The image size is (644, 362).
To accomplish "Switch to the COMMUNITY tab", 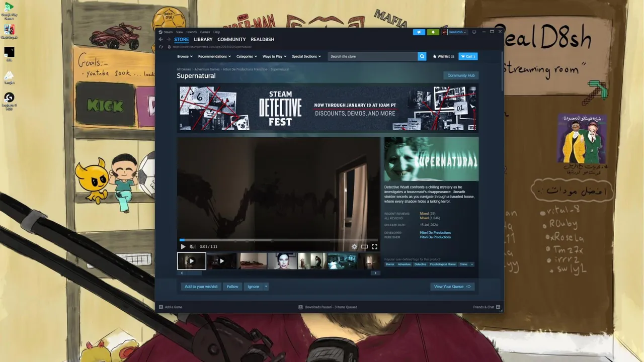I will coord(231,39).
